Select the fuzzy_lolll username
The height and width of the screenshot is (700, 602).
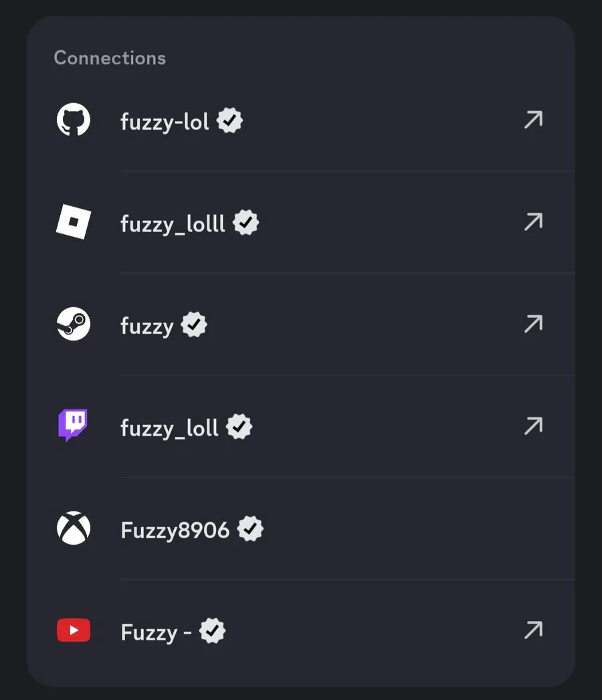(x=173, y=224)
